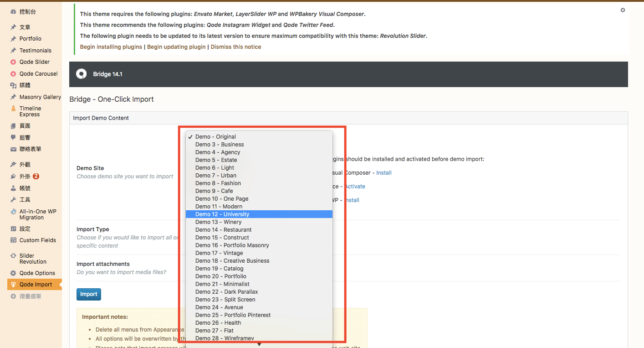The height and width of the screenshot is (348, 644).
Task: Show more options with bottom list arrow
Action: coord(259,345)
